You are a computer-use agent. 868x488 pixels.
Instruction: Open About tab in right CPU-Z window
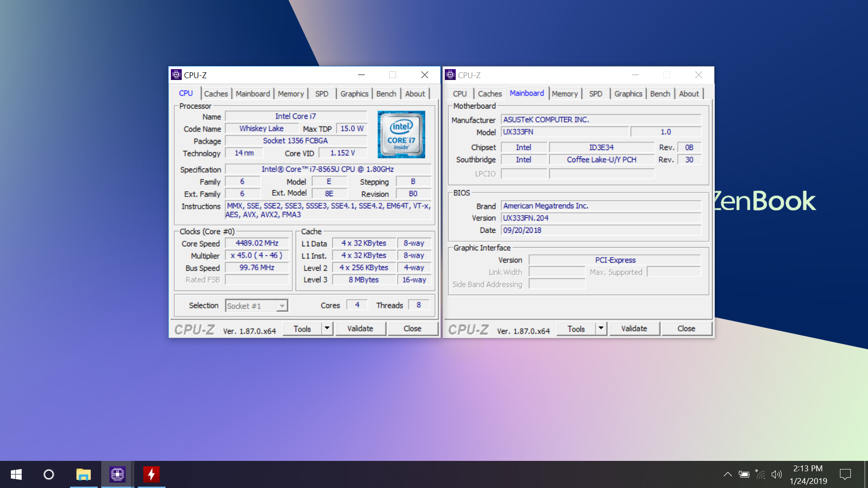689,94
